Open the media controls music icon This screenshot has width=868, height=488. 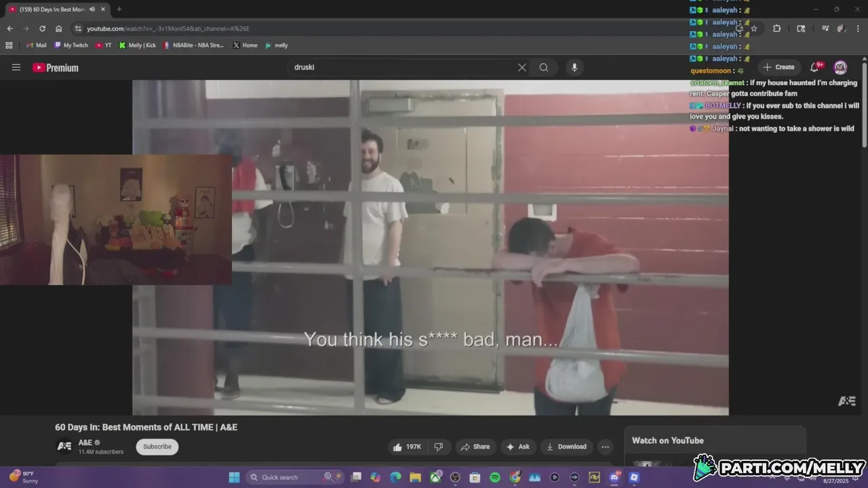(825, 28)
